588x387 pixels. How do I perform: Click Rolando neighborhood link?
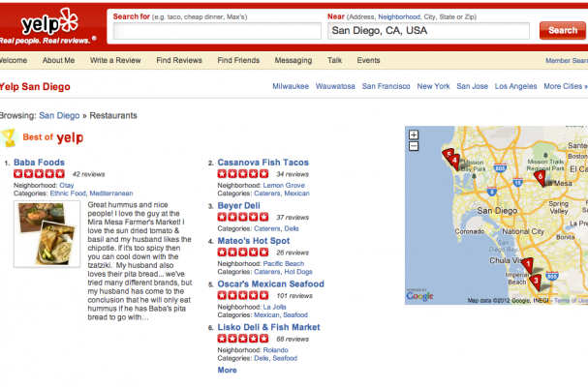coord(276,350)
